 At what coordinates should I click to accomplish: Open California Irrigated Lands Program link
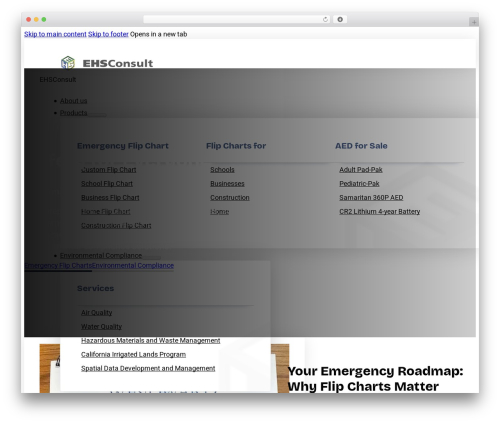(x=133, y=355)
